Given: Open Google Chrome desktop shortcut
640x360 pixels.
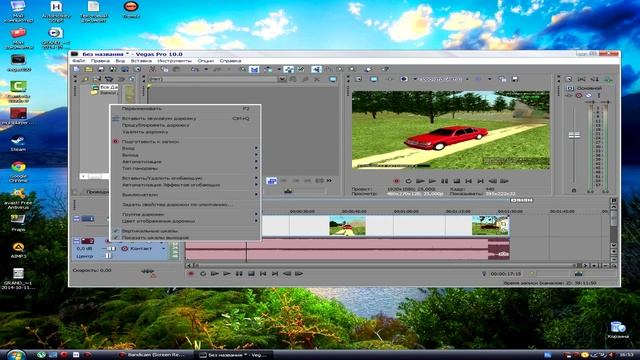Looking at the screenshot, I should [18, 171].
